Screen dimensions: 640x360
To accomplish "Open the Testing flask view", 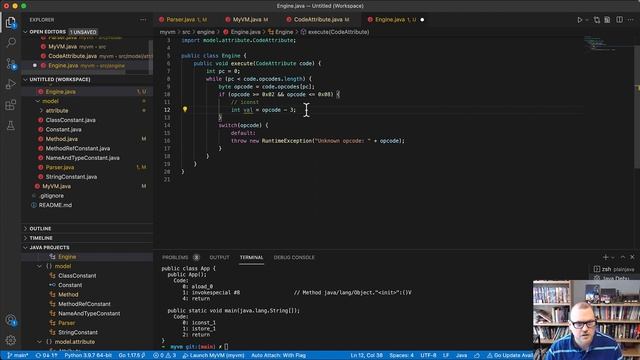I will click(11, 126).
